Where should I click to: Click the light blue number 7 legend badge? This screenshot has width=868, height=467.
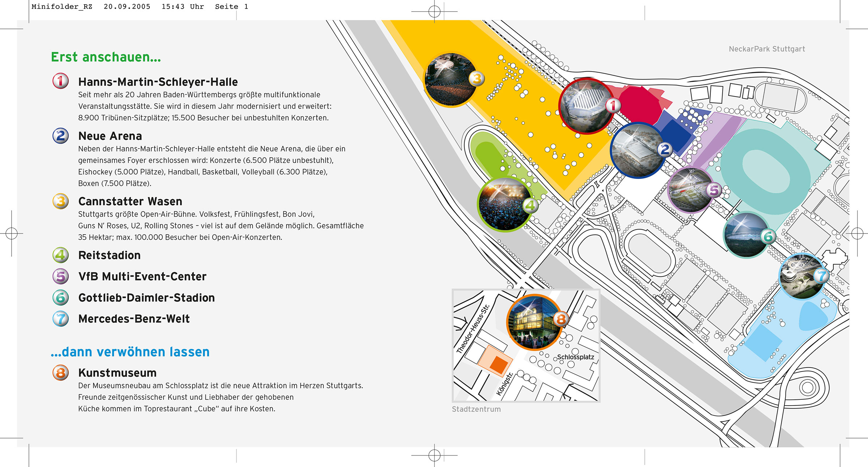pyautogui.click(x=60, y=319)
